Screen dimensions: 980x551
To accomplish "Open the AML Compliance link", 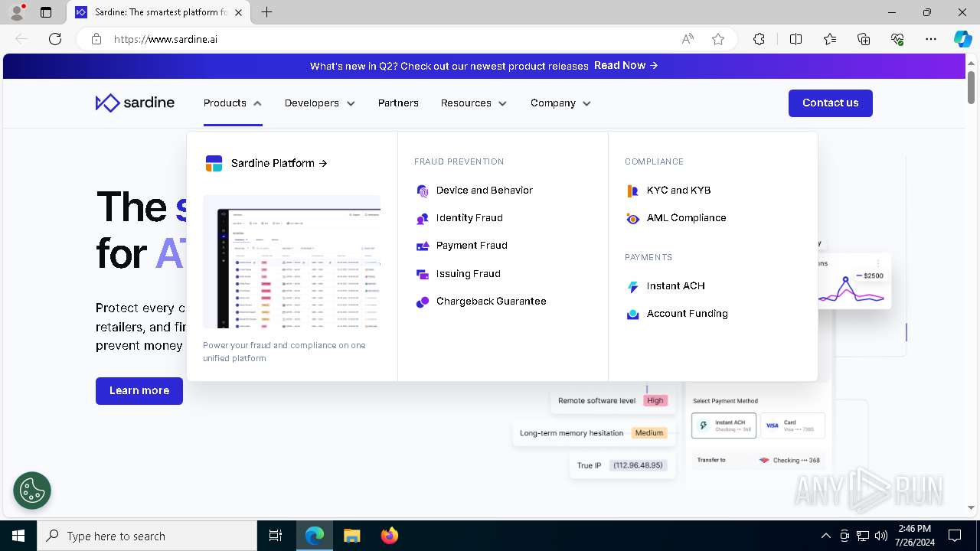I will (x=687, y=218).
